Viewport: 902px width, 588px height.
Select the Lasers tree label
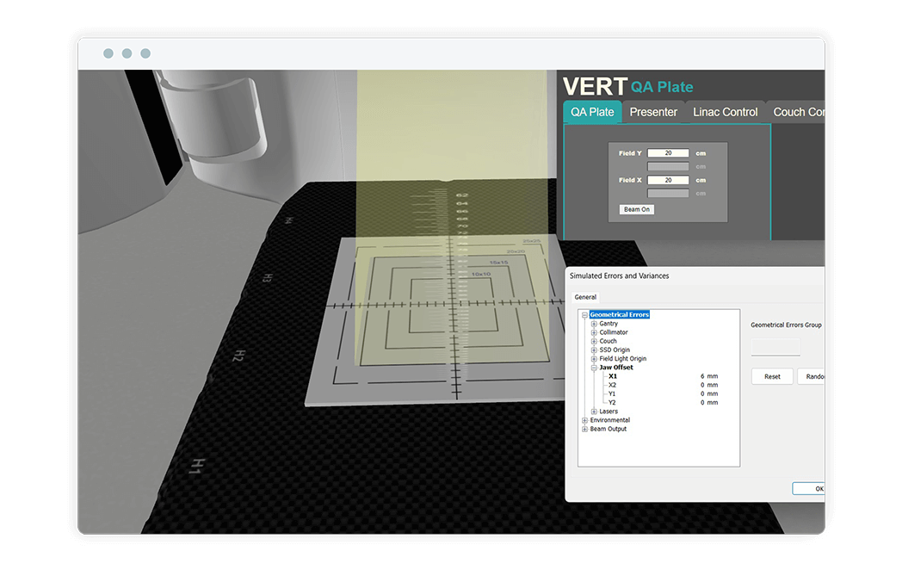(608, 412)
